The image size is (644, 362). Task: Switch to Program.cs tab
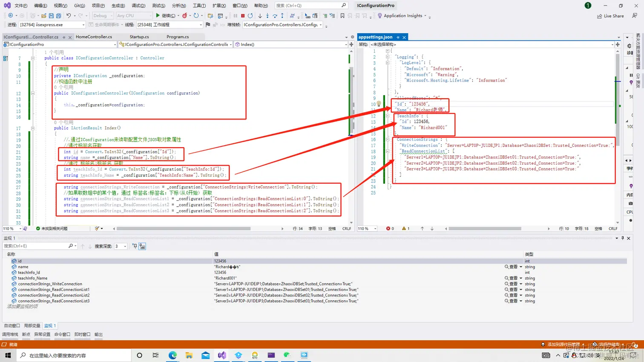pyautogui.click(x=178, y=37)
